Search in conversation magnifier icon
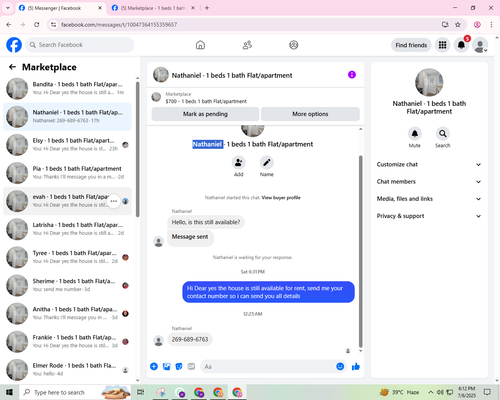The width and height of the screenshot is (500, 400). (x=442, y=134)
